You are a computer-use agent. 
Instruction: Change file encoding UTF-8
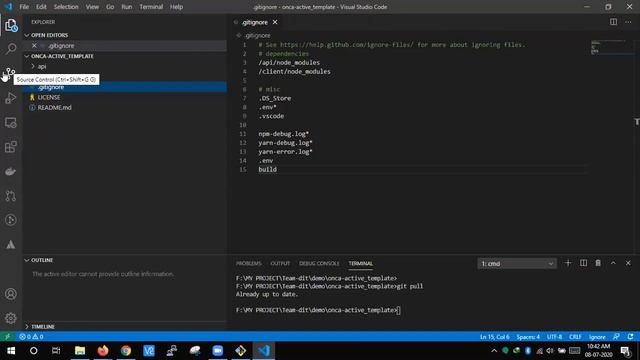[x=554, y=337]
